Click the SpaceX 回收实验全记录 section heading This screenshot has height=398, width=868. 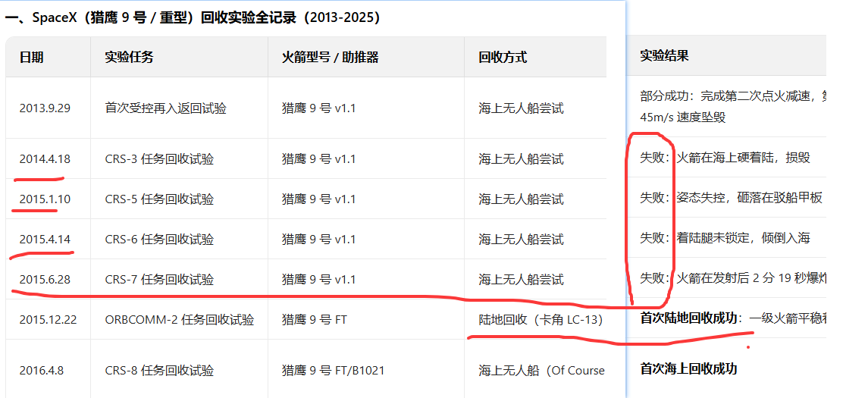192,17
